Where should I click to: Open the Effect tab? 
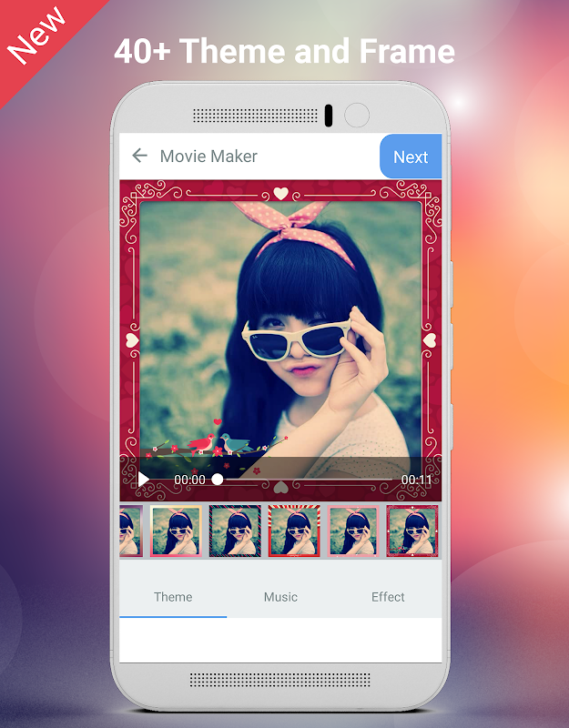click(388, 597)
